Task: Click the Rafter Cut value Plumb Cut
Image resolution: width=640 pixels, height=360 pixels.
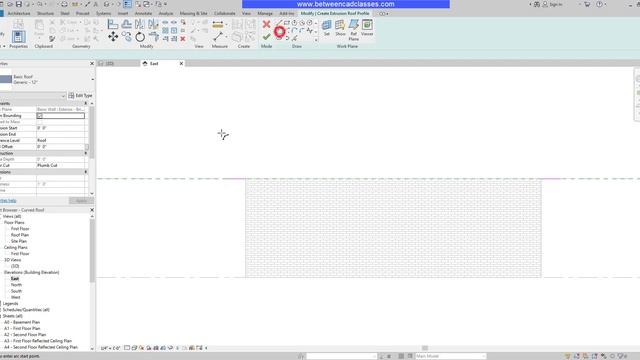Action: [61, 165]
